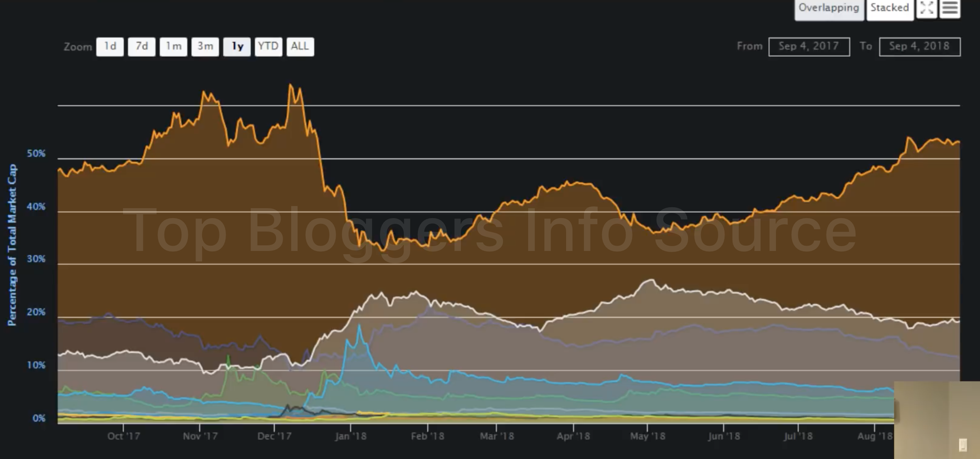Select the 1m zoom button
The width and height of the screenshot is (980, 459).
click(173, 47)
